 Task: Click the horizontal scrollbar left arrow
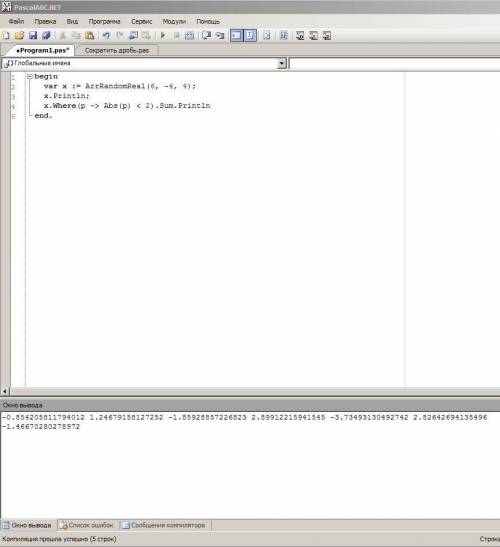[x=5, y=391]
